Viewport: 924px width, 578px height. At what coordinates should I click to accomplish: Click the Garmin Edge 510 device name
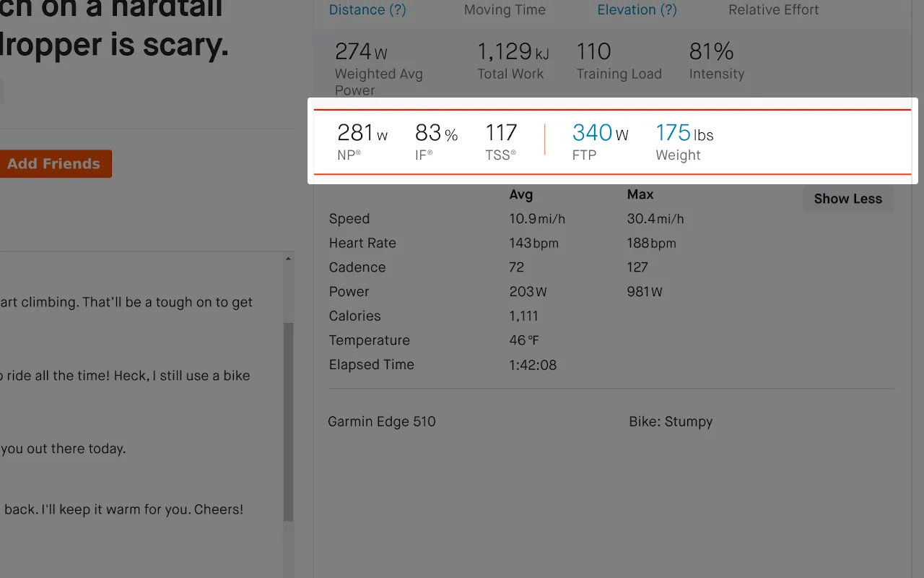tap(382, 422)
